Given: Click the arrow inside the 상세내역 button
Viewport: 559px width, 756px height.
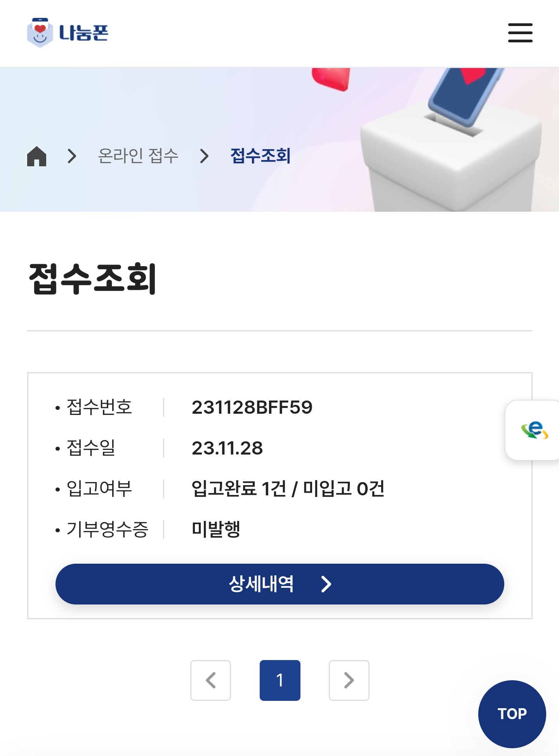Looking at the screenshot, I should 326,584.
